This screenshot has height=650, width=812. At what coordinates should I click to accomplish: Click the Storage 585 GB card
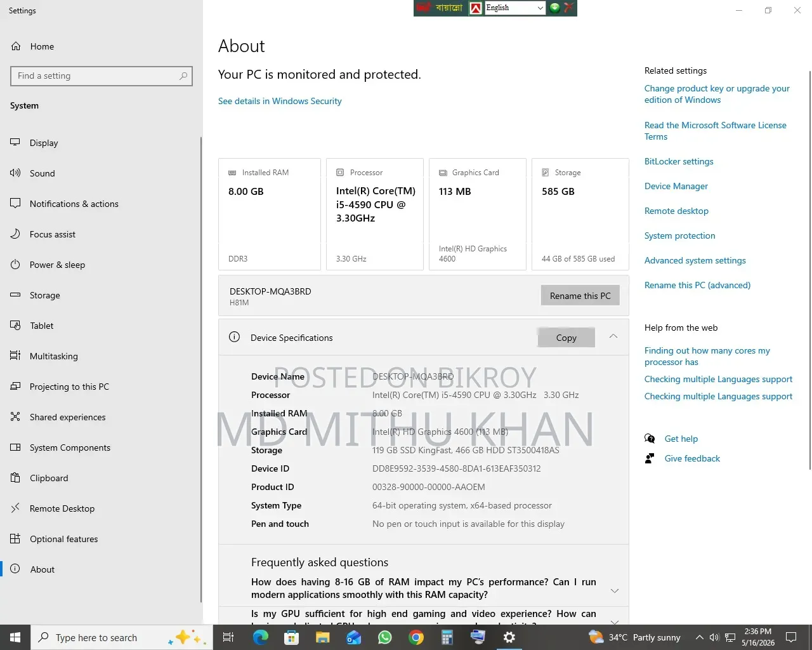pyautogui.click(x=580, y=215)
